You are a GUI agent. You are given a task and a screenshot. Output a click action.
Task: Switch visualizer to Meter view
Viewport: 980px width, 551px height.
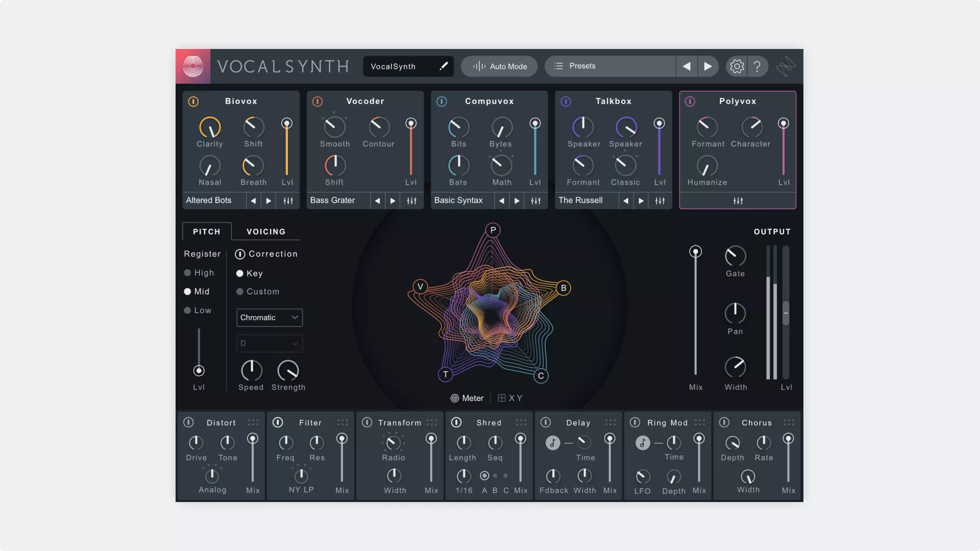click(467, 398)
